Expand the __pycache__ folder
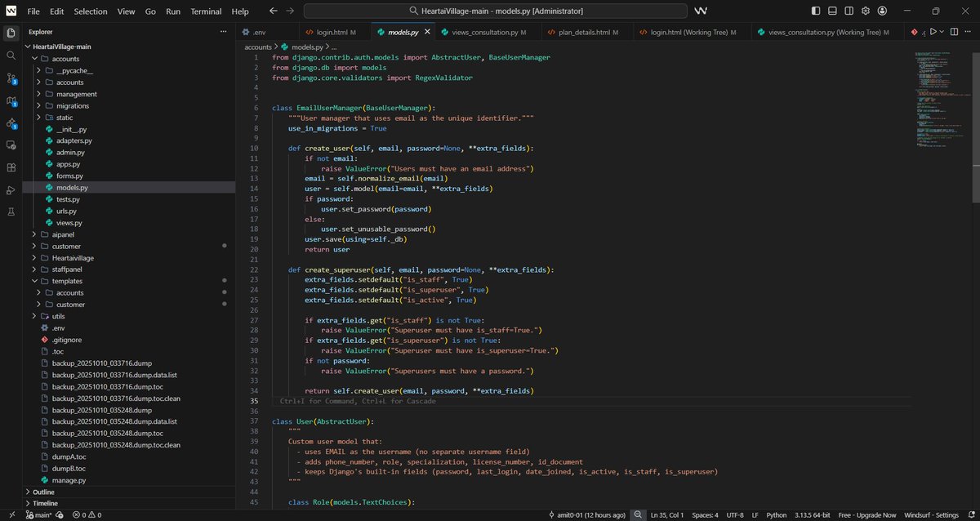Screen dimensions: 980x521 pos(130,71)
